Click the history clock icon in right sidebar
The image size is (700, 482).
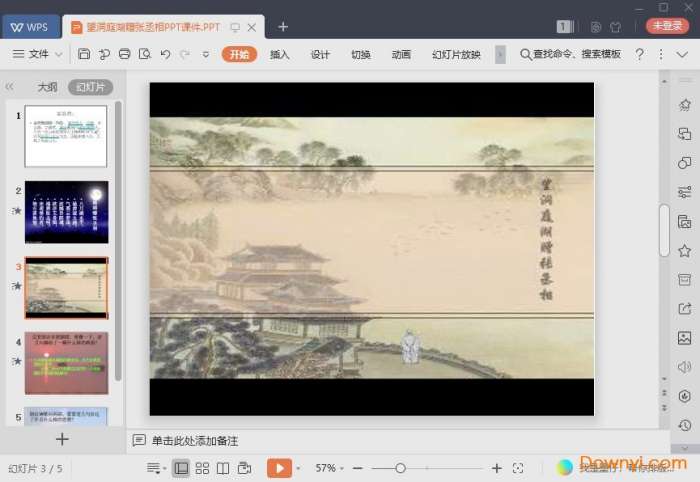click(684, 425)
